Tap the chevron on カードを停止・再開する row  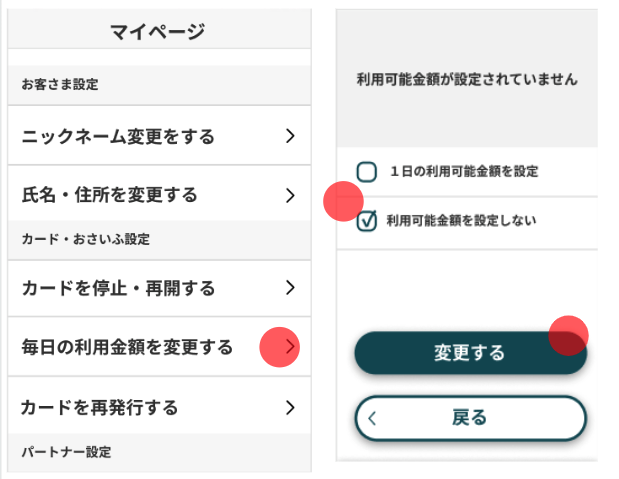(289, 288)
